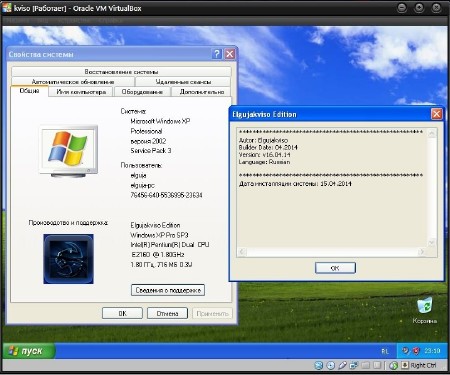Click the optical CD drive icon in VirtualBox status bar
The image size is (450, 375).
tap(331, 365)
